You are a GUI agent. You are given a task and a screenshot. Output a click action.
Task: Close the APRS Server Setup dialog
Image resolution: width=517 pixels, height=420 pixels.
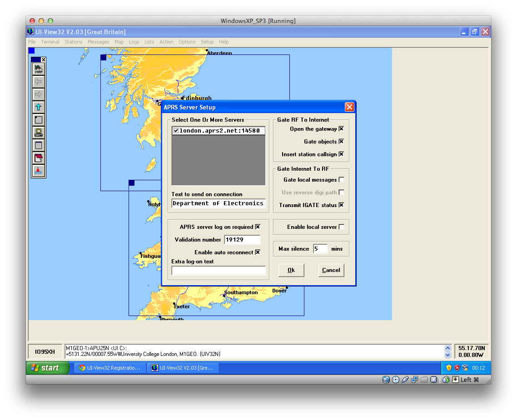349,107
